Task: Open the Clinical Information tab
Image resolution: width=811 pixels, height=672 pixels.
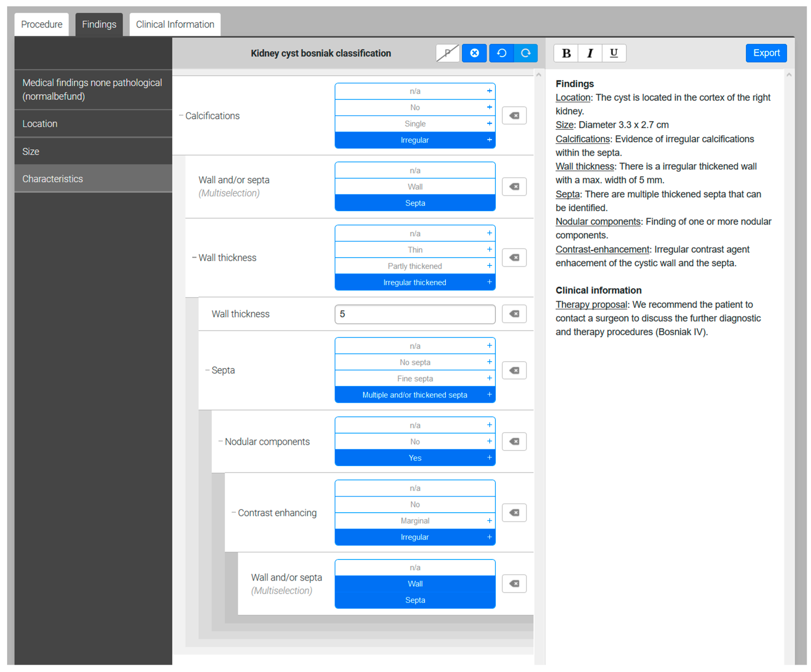Action: click(x=175, y=24)
